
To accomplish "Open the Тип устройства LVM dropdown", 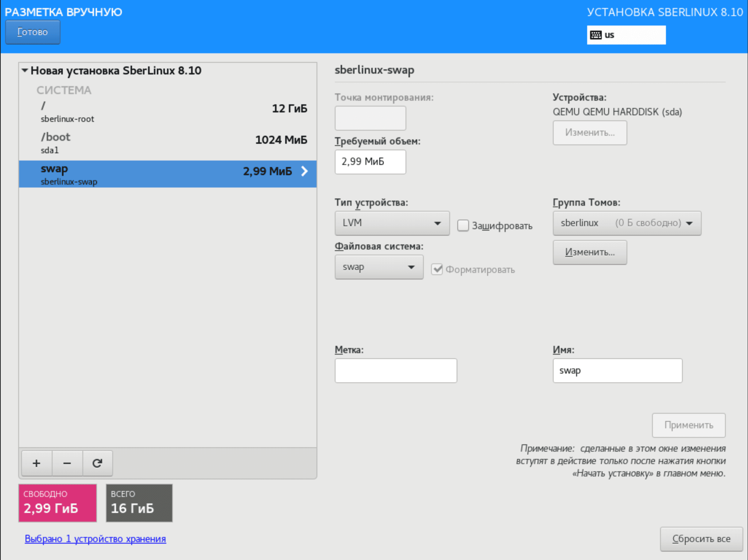I will coord(392,223).
